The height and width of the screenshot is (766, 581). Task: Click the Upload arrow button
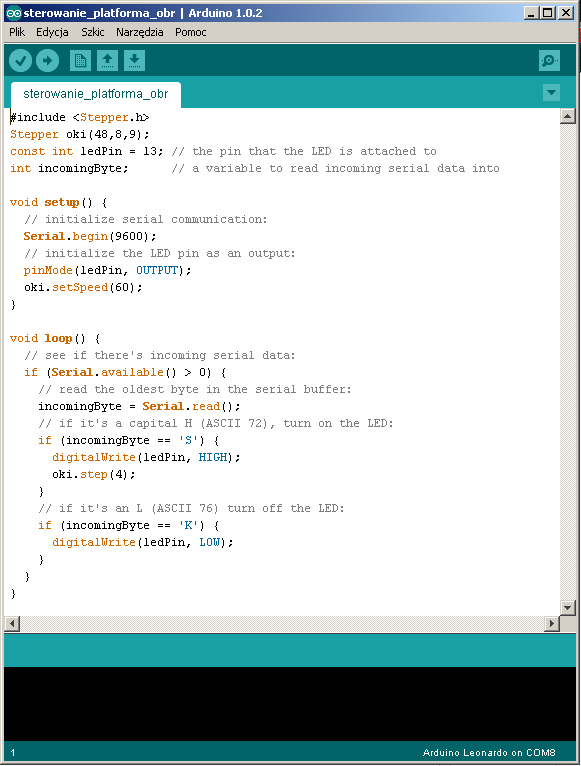coord(47,61)
